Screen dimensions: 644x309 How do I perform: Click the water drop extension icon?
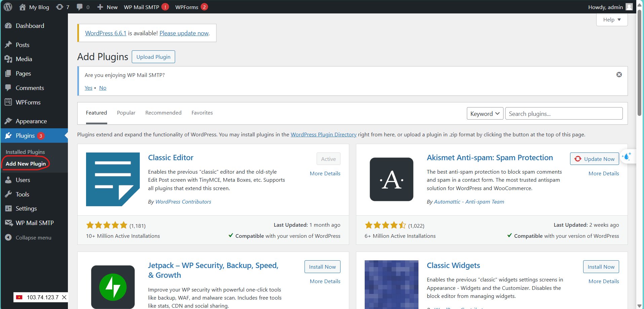coord(627,157)
